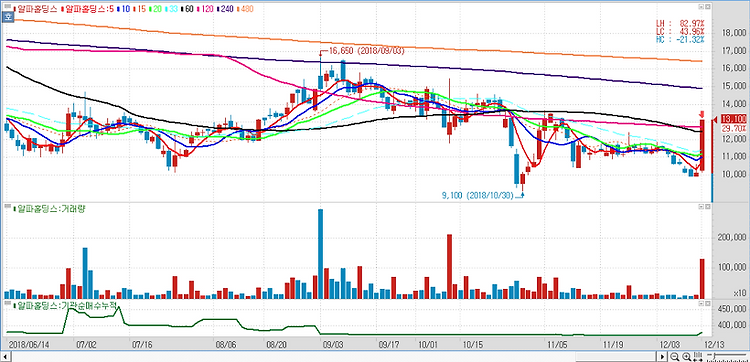The height and width of the screenshot is (362, 750).
Task: Click the LH : 82.97% statistic
Action: pyautogui.click(x=681, y=23)
